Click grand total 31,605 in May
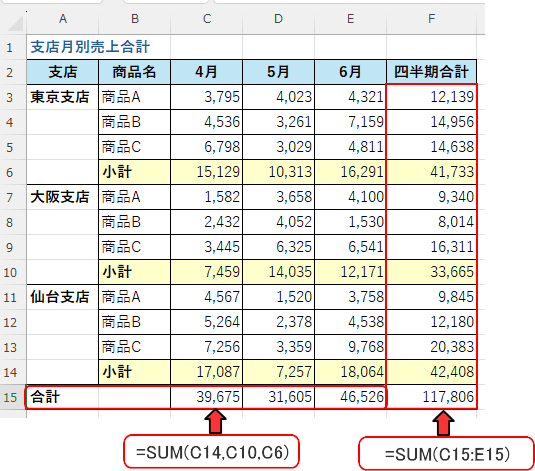 coord(278,397)
